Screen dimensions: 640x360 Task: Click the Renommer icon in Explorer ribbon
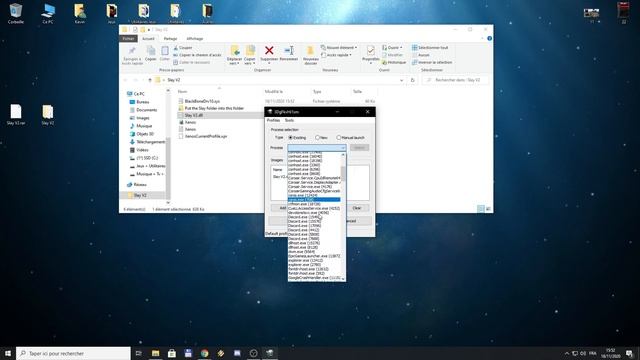coord(289,50)
